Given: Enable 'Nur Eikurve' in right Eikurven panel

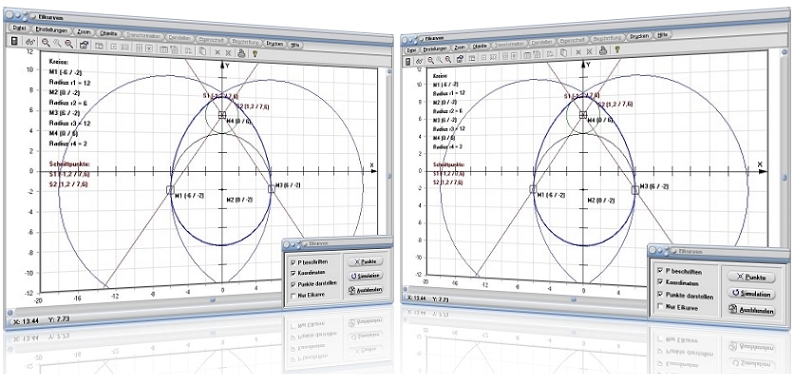Looking at the screenshot, I should 660,306.
